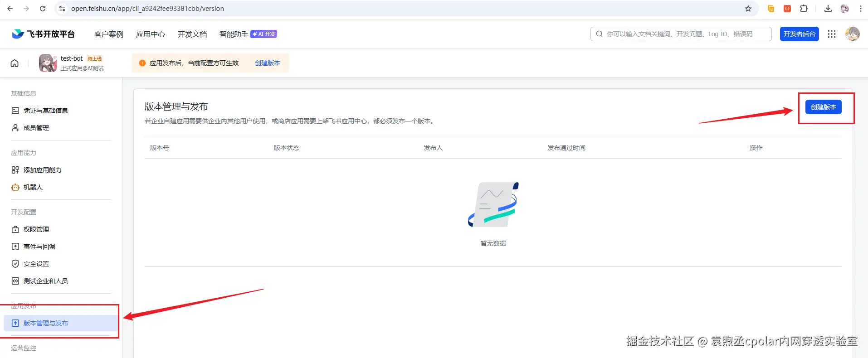Open the nine-dot apps grid icon
This screenshot has height=358, width=868.
pos(832,34)
